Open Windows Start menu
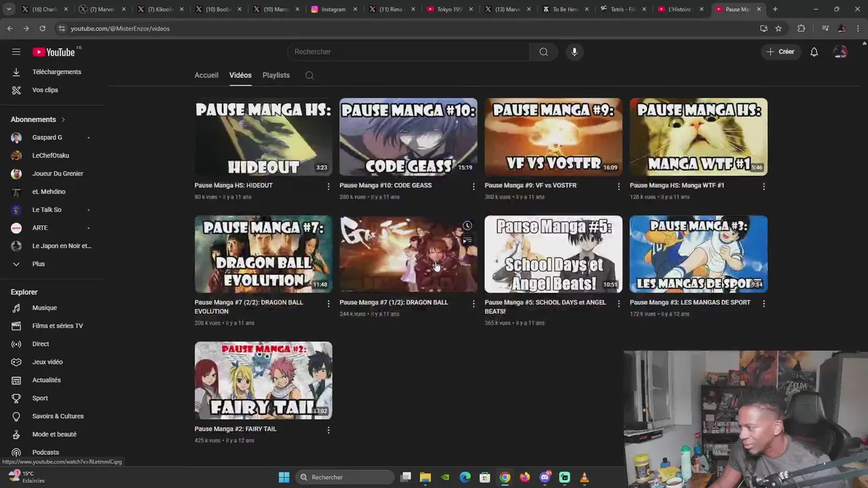 [x=284, y=477]
